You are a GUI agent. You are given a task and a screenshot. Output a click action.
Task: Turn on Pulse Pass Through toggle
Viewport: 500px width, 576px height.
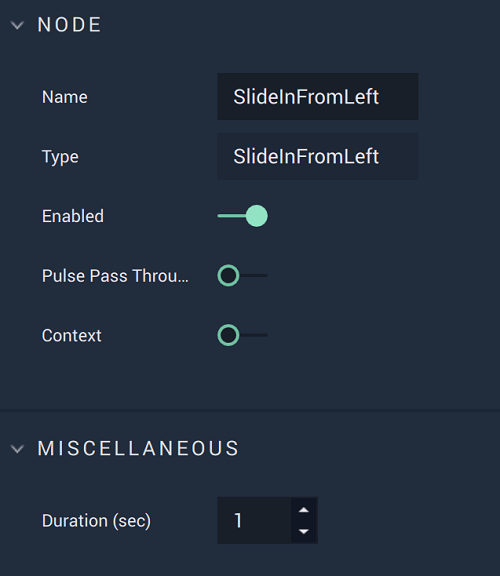point(242,276)
